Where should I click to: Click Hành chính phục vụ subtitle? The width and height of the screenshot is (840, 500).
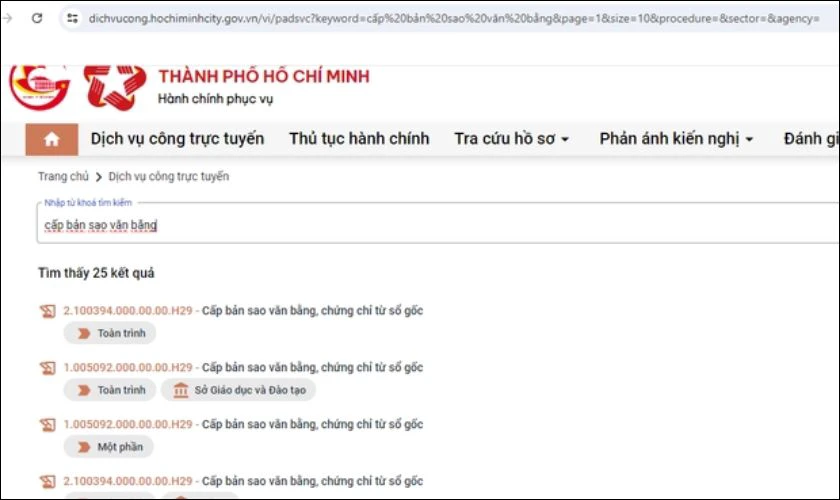(215, 99)
